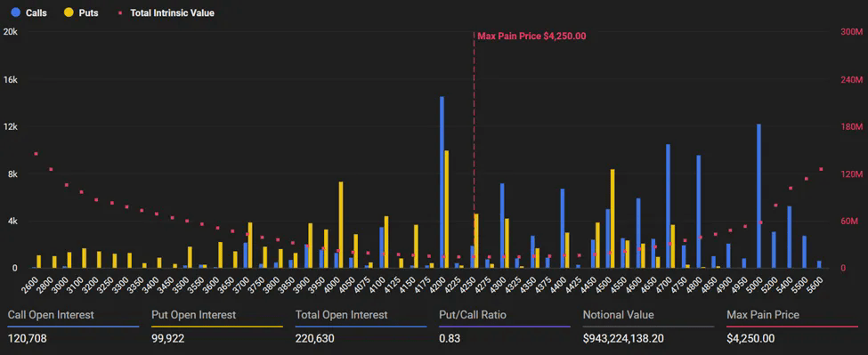Click the blue call bar at 5000
The height and width of the screenshot is (355, 868).
pos(759,197)
